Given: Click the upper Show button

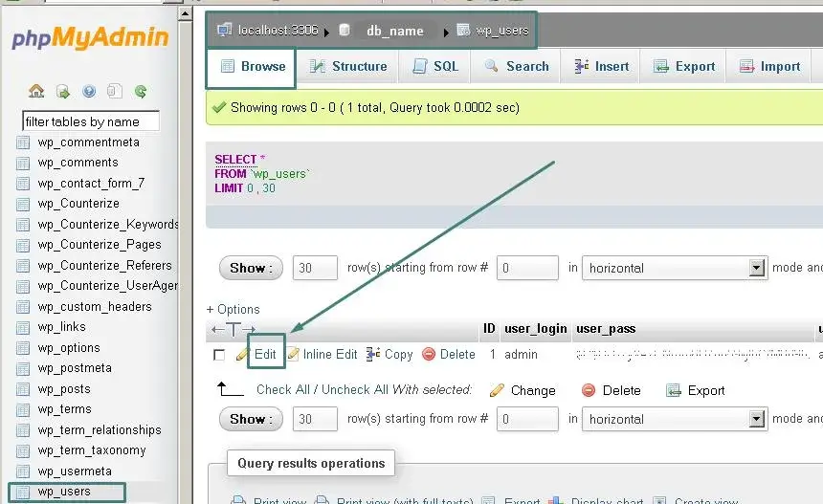Looking at the screenshot, I should (x=251, y=268).
